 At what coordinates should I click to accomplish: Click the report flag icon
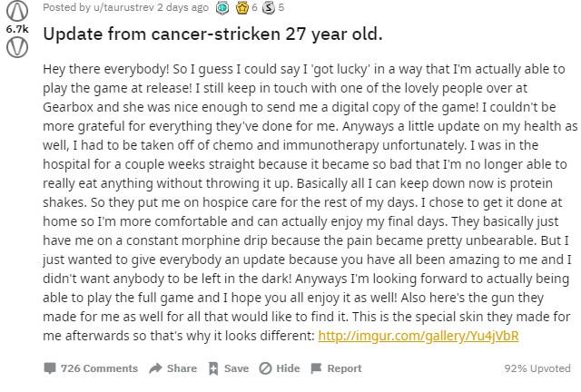coord(316,368)
